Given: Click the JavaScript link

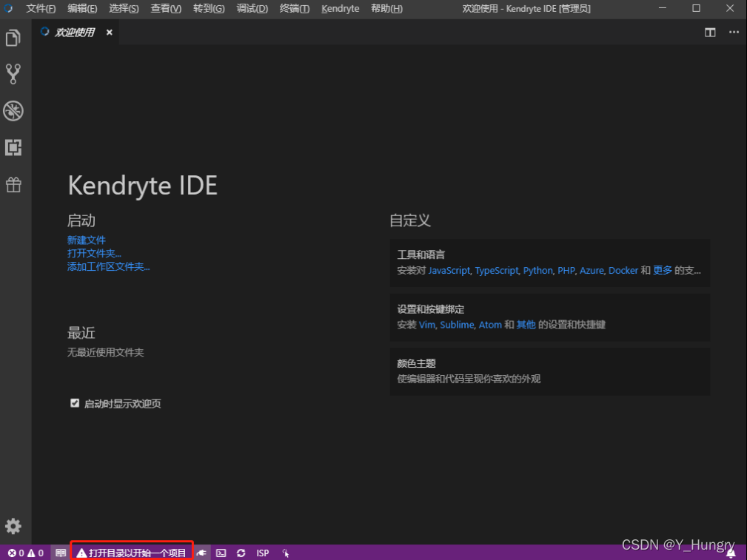Looking at the screenshot, I should coord(449,271).
